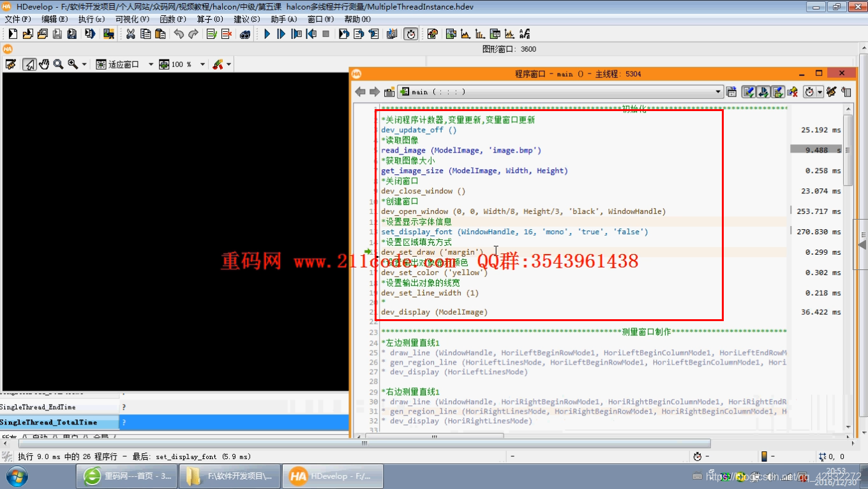Image resolution: width=868 pixels, height=489 pixels.
Task: Create a new program via toolbar icon
Action: [x=13, y=33]
